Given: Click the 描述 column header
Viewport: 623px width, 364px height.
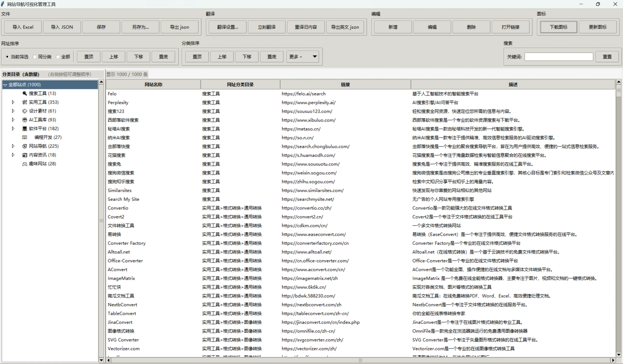Looking at the screenshot, I should [x=513, y=84].
